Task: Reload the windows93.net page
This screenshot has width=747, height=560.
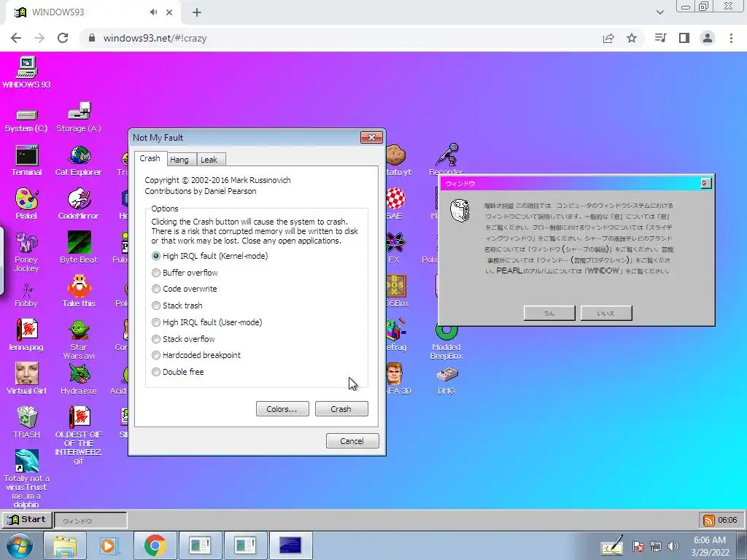Action: 63,38
